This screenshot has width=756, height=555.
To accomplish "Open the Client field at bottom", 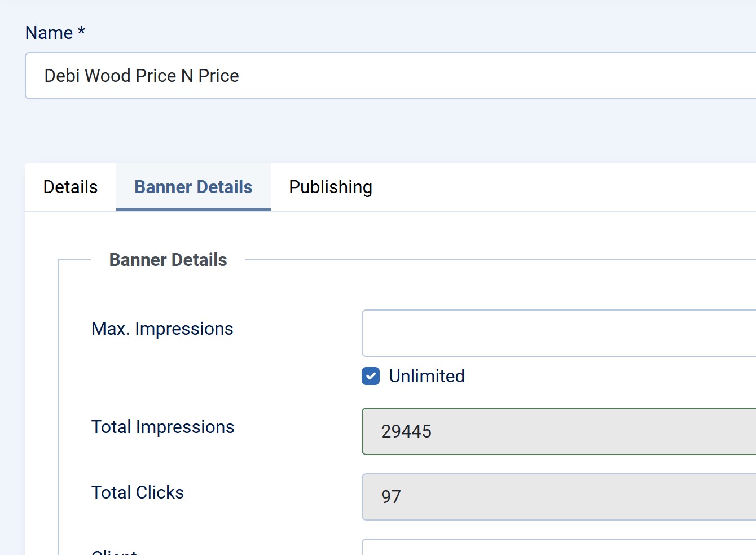I will point(559,549).
